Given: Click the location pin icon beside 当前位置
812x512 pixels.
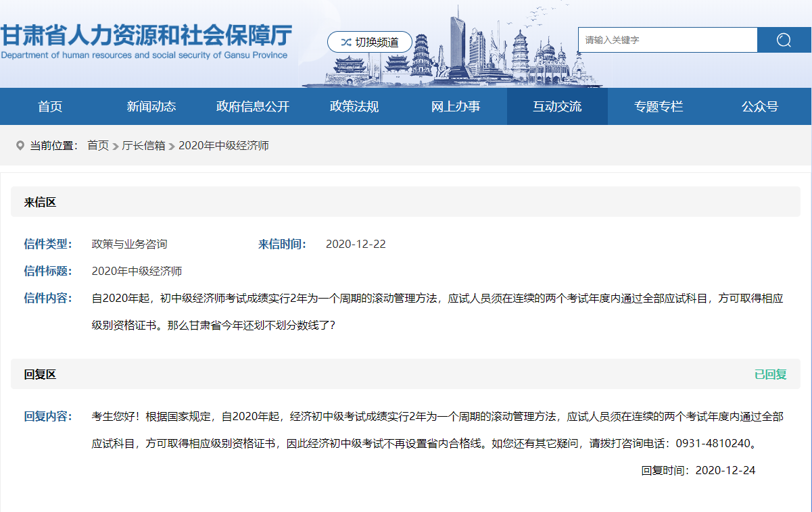Looking at the screenshot, I should (x=20, y=145).
